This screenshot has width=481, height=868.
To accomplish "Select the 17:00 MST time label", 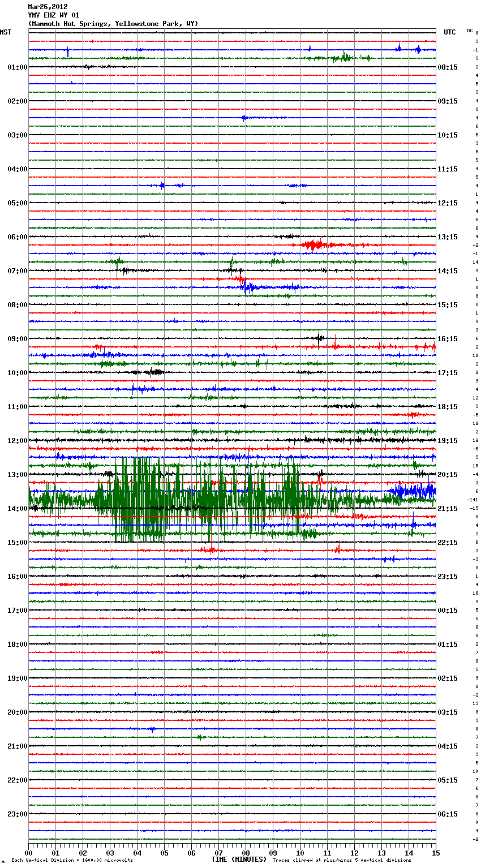I will (x=17, y=611).
